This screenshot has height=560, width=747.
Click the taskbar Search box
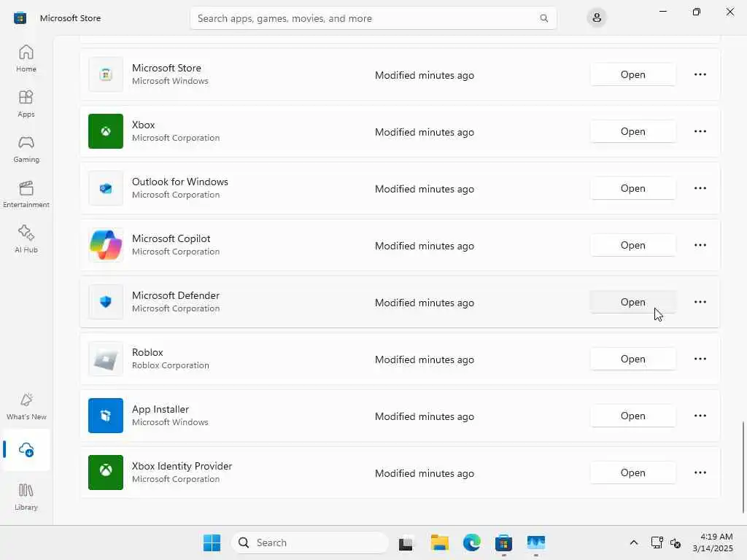(x=309, y=542)
